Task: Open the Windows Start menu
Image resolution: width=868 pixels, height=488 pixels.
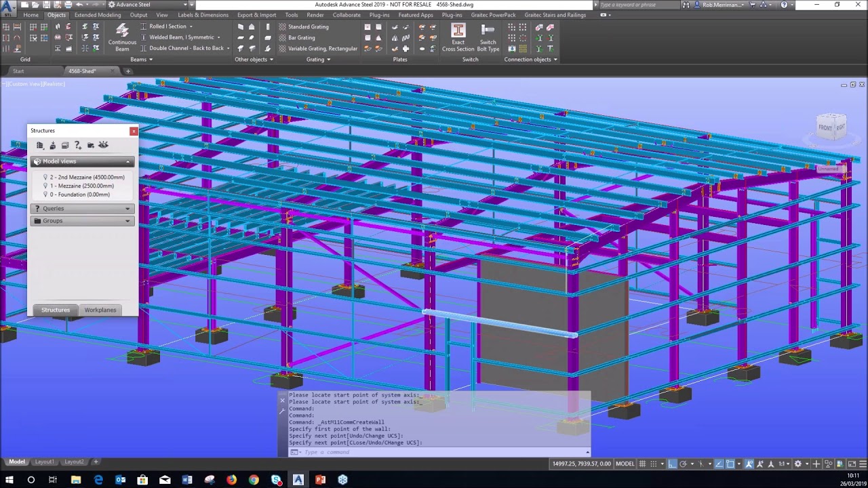Action: pos(9,480)
